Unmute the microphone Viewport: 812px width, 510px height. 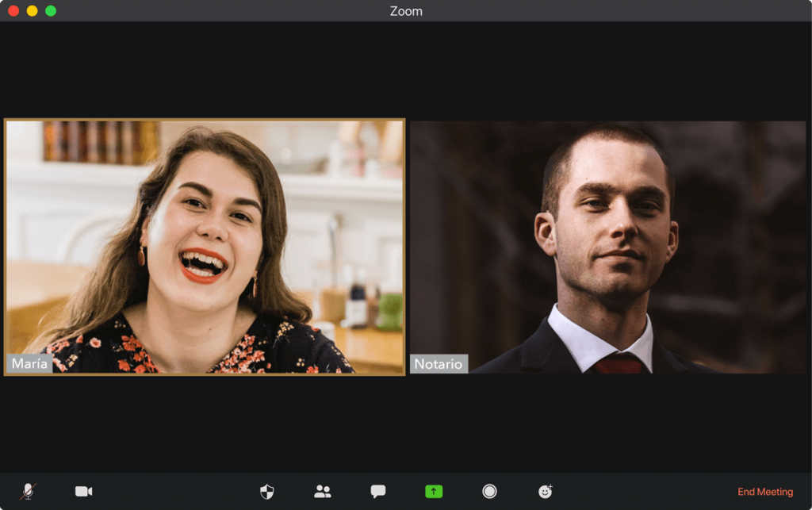click(29, 491)
